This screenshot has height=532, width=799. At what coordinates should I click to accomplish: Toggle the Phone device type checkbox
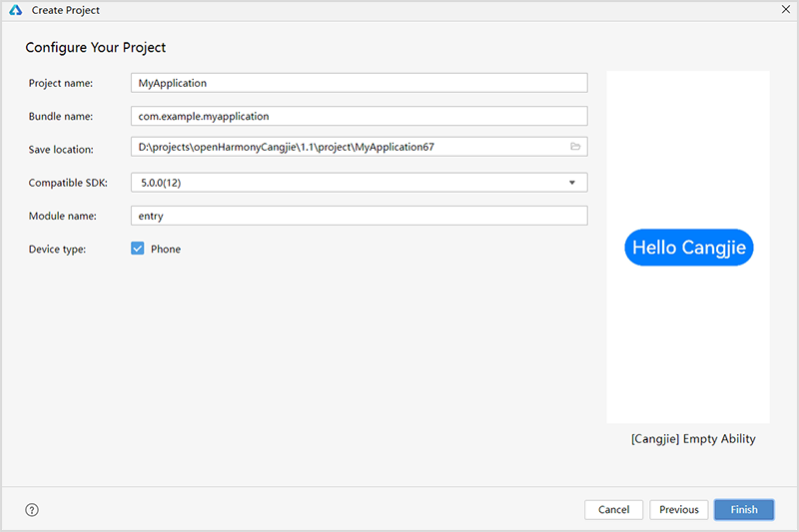[x=138, y=249]
